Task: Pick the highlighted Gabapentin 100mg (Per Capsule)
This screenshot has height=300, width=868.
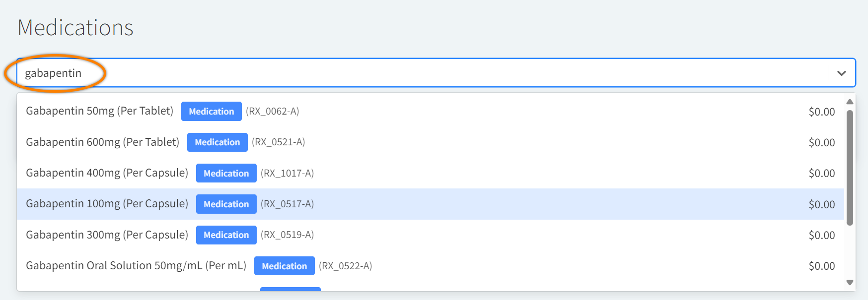Action: click(107, 204)
